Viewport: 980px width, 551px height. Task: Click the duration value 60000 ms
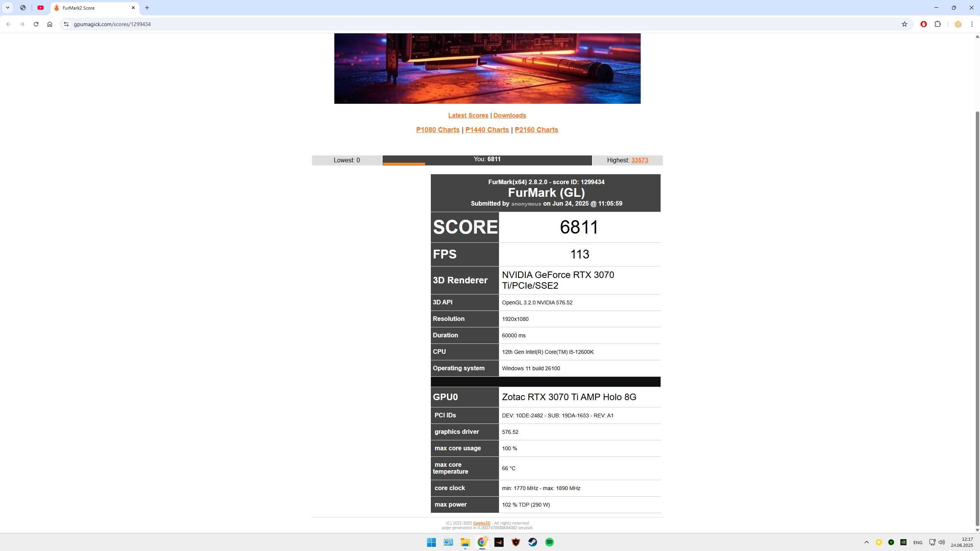tap(514, 335)
